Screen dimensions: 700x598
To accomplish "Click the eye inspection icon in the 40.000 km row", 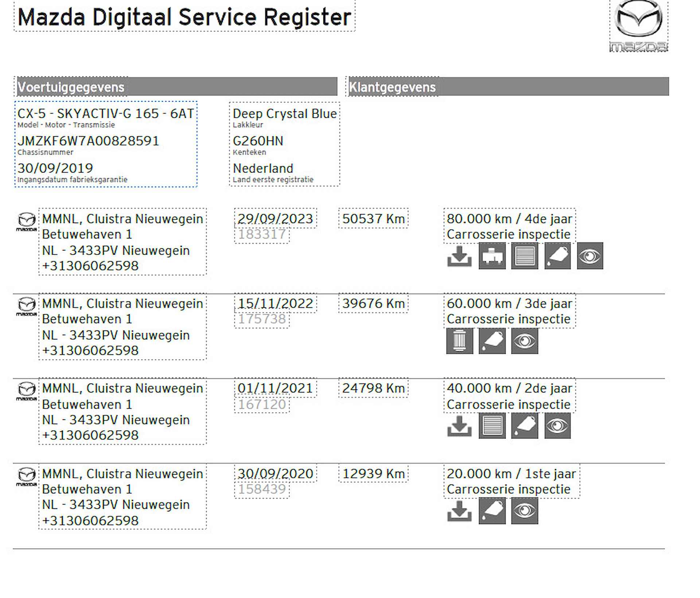I will pyautogui.click(x=557, y=425).
